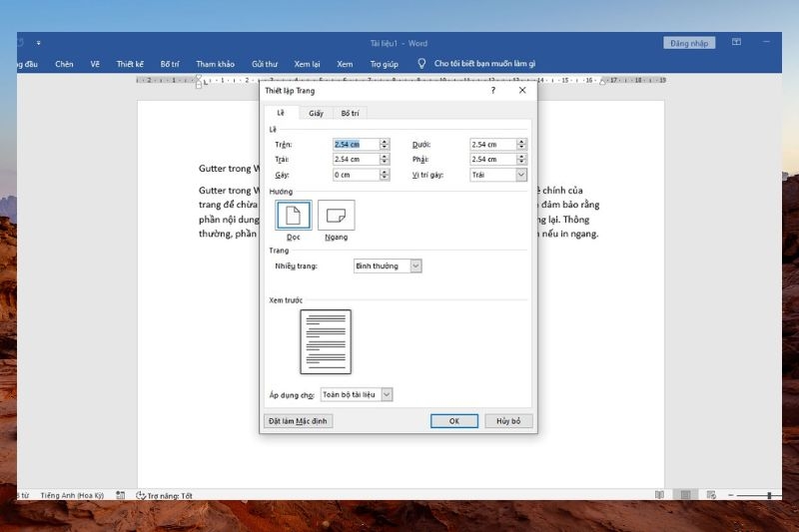Expand the Nhiều trang dropdown
This screenshot has width=799, height=532.
pos(415,266)
